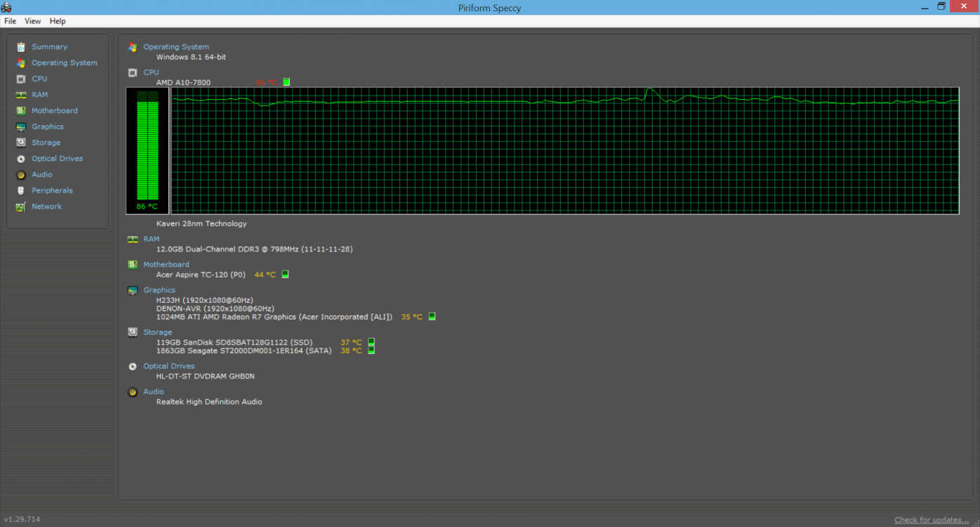Click the Storage drive icon in sidebar
The width and height of the screenshot is (980, 527).
pos(21,143)
